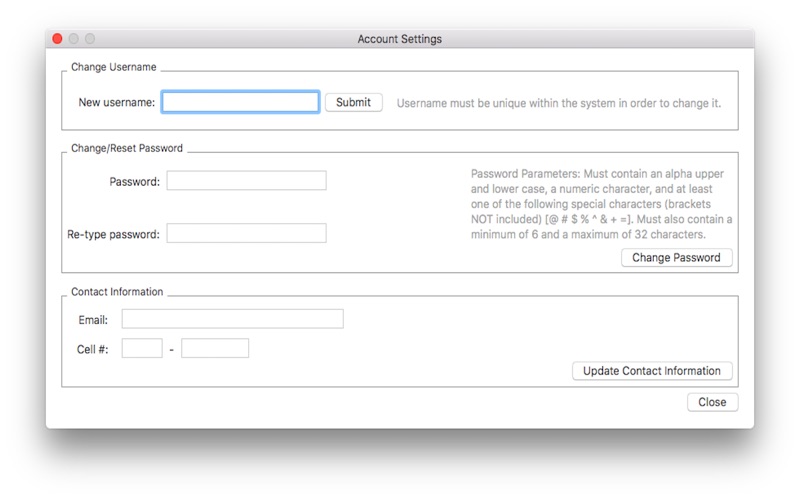Screen dimensions: 800x500
Task: Close the window with the red button
Action: pyautogui.click(x=57, y=39)
